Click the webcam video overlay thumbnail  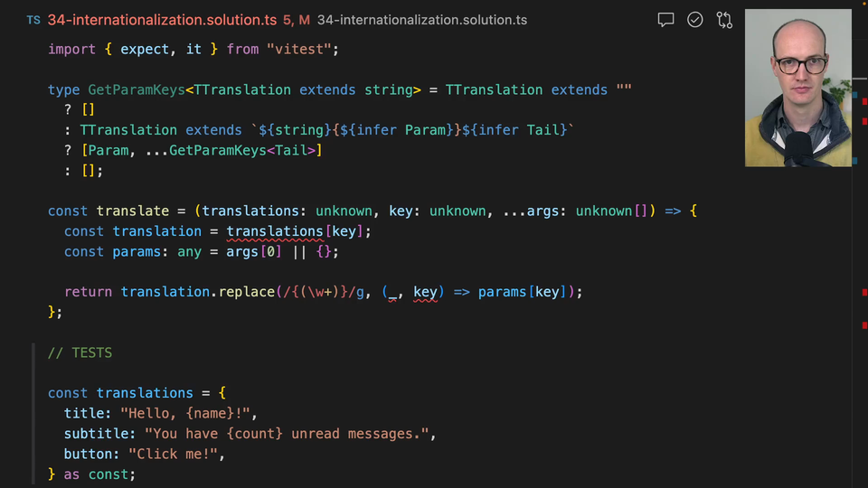point(797,88)
